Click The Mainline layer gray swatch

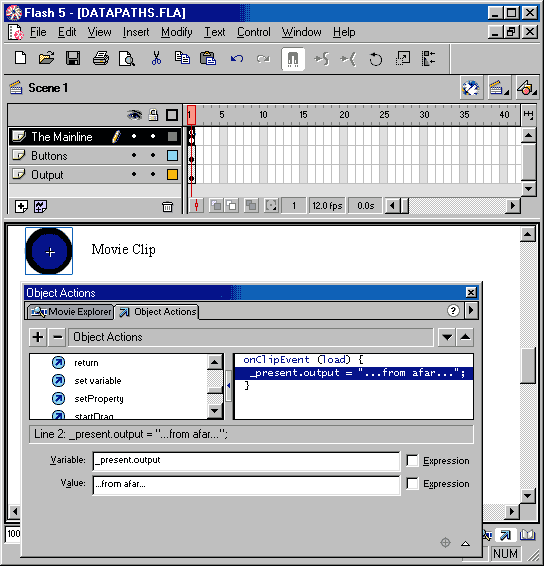click(x=172, y=136)
